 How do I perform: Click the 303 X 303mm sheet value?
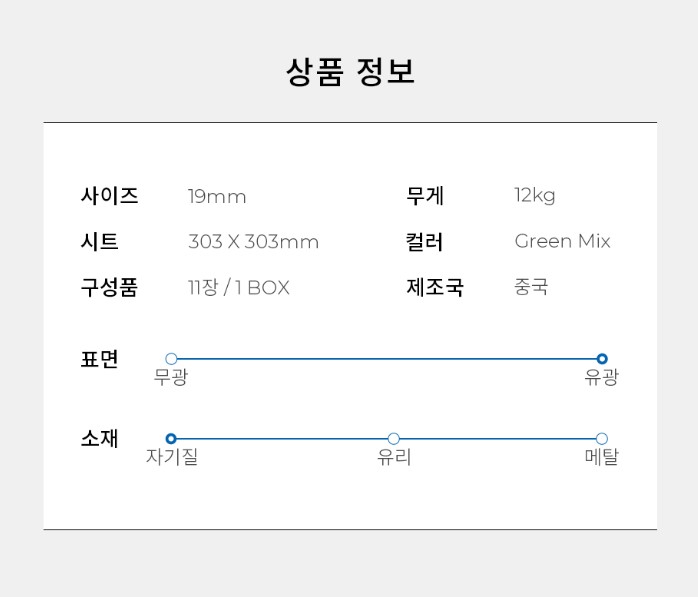(x=253, y=242)
